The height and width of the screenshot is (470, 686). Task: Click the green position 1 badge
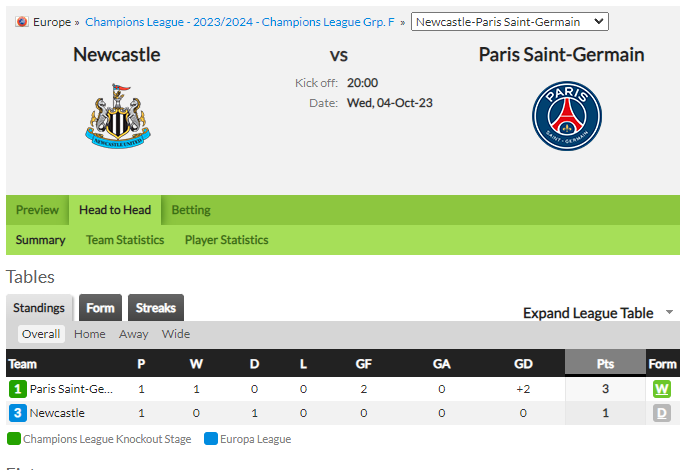[18, 389]
